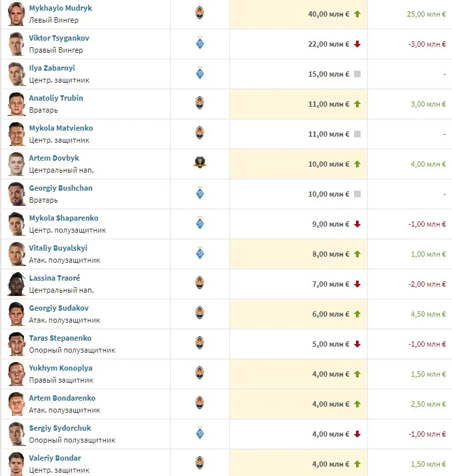The width and height of the screenshot is (452, 476).
Task: Click Shakhtar crest beside Lassina Traoré
Action: (199, 283)
